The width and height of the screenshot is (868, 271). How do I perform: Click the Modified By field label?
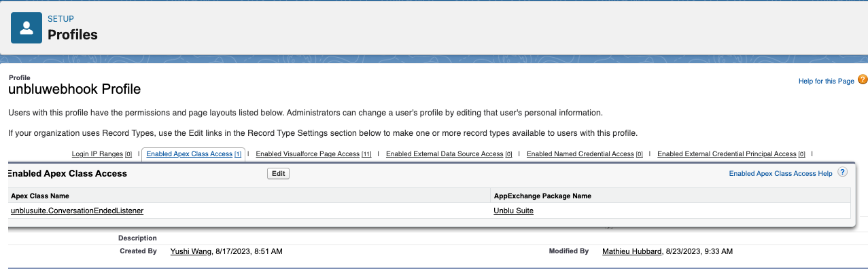[x=568, y=251]
